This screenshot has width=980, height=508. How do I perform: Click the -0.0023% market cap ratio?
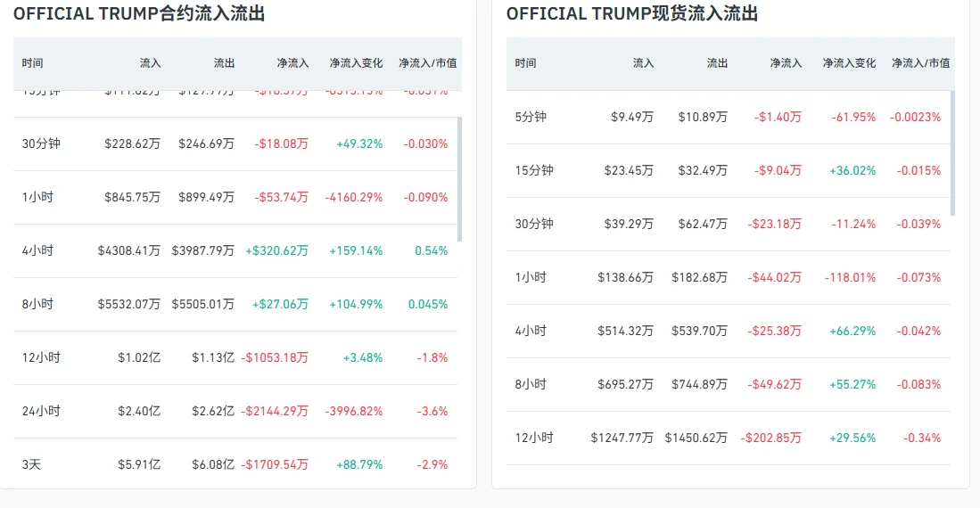[916, 117]
